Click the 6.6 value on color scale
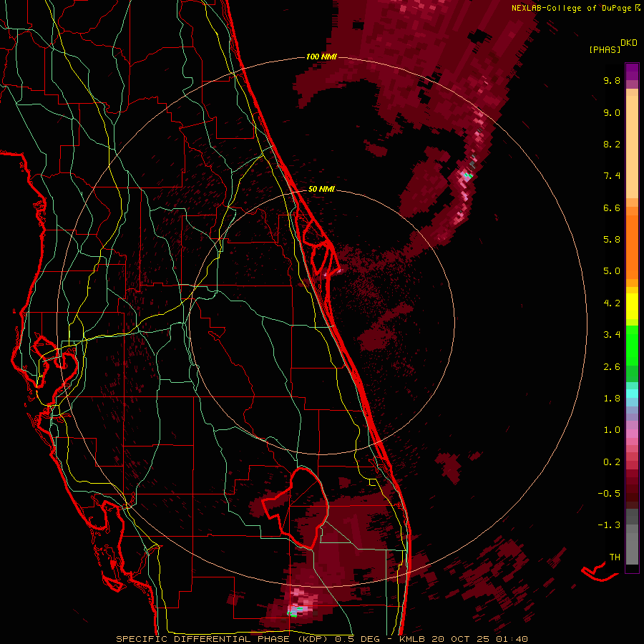644x644 pixels. pyautogui.click(x=612, y=208)
